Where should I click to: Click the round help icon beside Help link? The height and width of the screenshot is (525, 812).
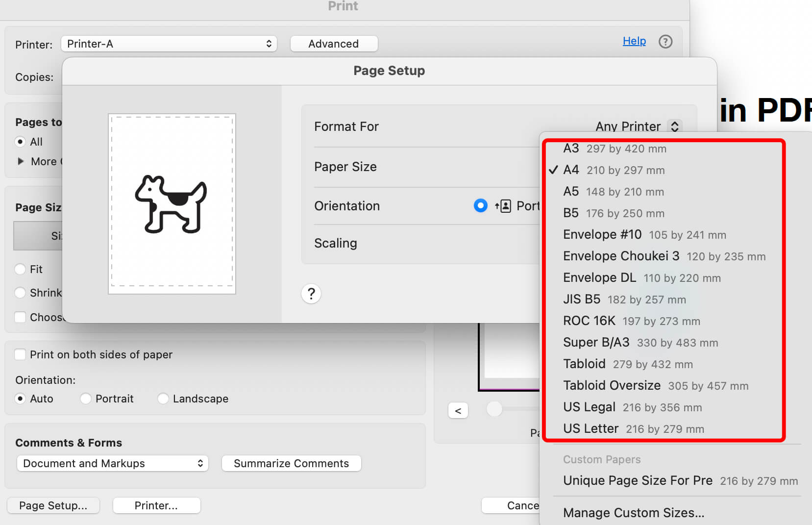[x=665, y=42]
